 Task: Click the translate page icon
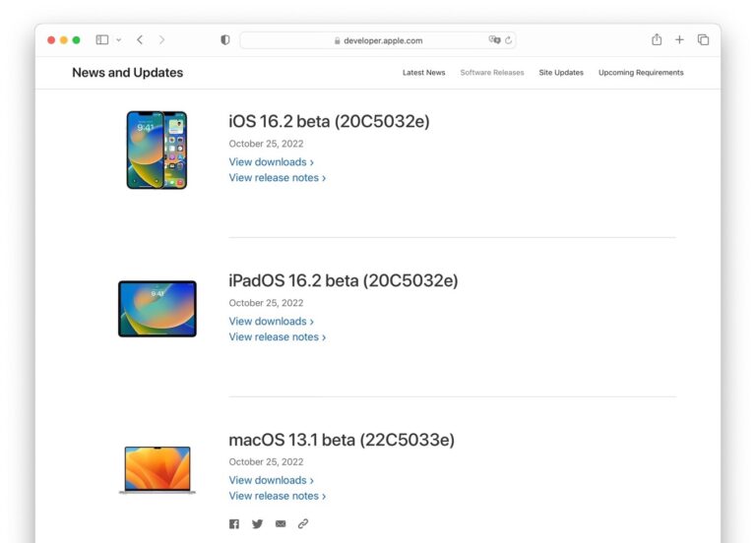point(494,40)
